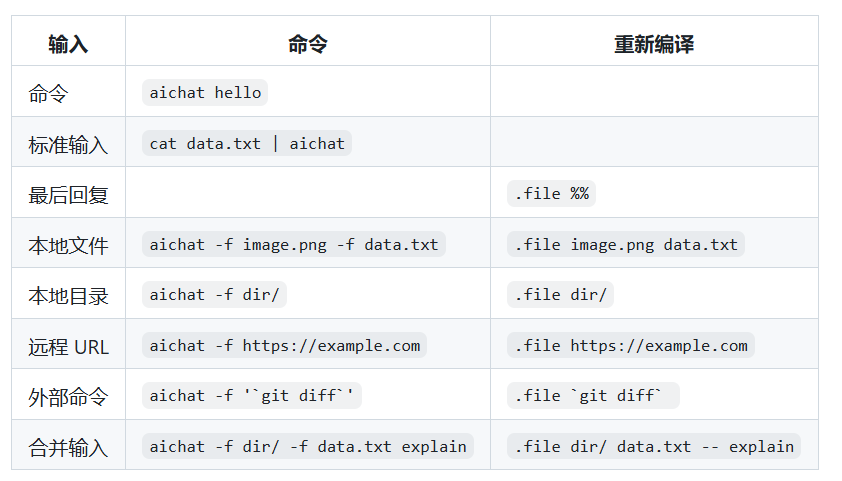Click '.file https://example.com' code block
This screenshot has width=842, height=481.
[x=631, y=345]
